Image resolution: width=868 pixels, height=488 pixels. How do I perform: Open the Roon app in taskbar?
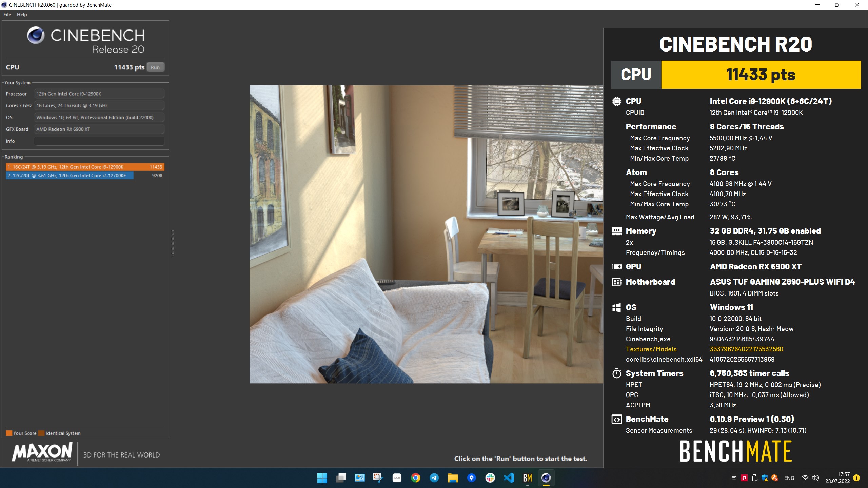(x=397, y=478)
